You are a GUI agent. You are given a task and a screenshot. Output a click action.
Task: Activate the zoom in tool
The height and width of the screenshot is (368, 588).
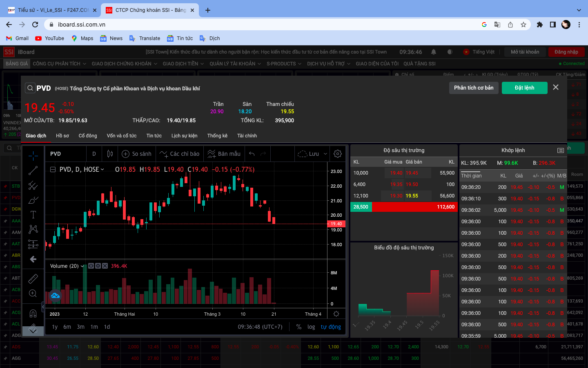tap(33, 294)
